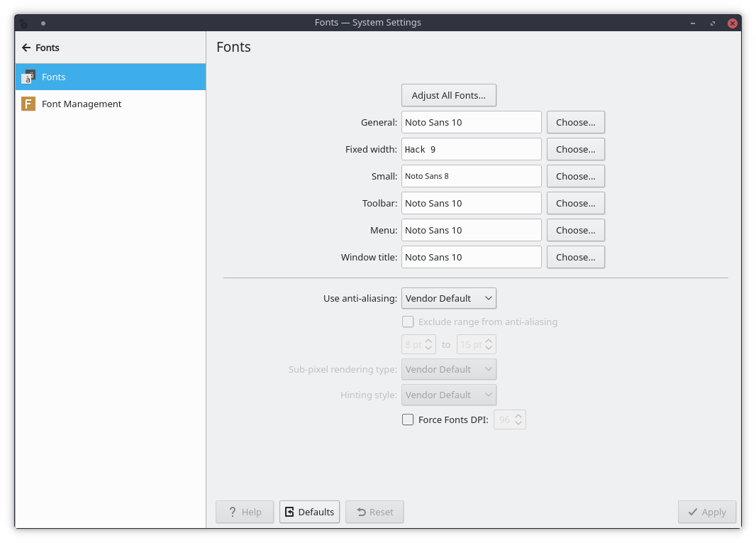Check the Force Fonts DPI box
The image size is (756, 543).
click(408, 419)
